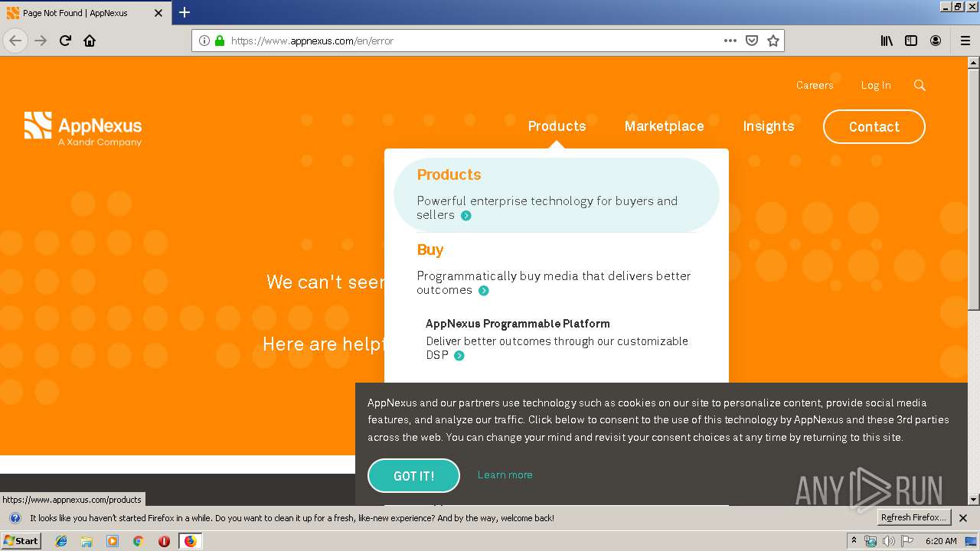
Task: Open the Insights navigation menu
Action: [768, 126]
